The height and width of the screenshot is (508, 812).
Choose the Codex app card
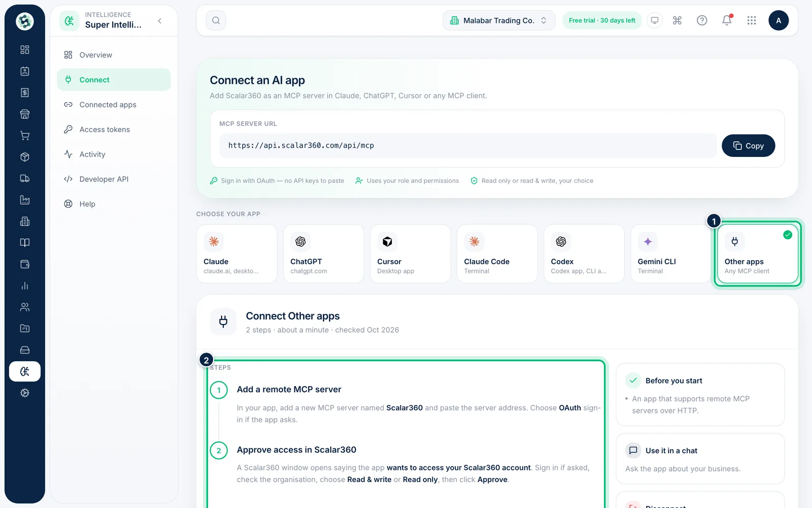tap(584, 254)
